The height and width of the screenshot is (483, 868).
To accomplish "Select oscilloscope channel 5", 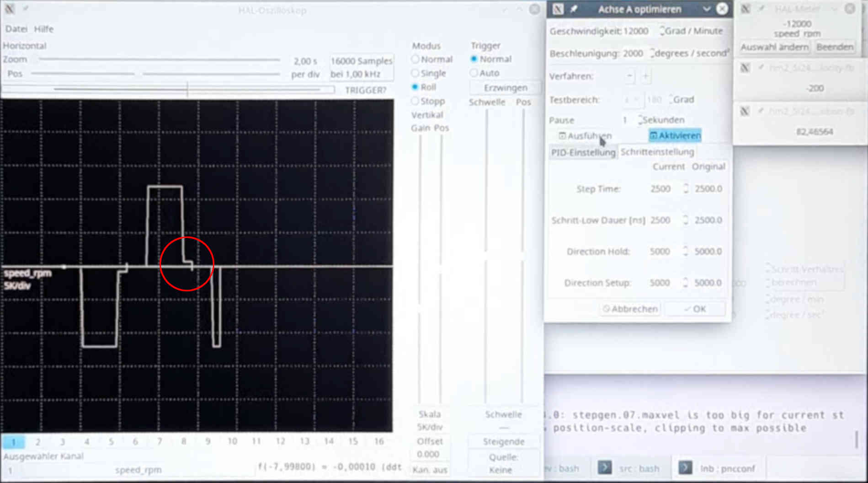I will [111, 441].
